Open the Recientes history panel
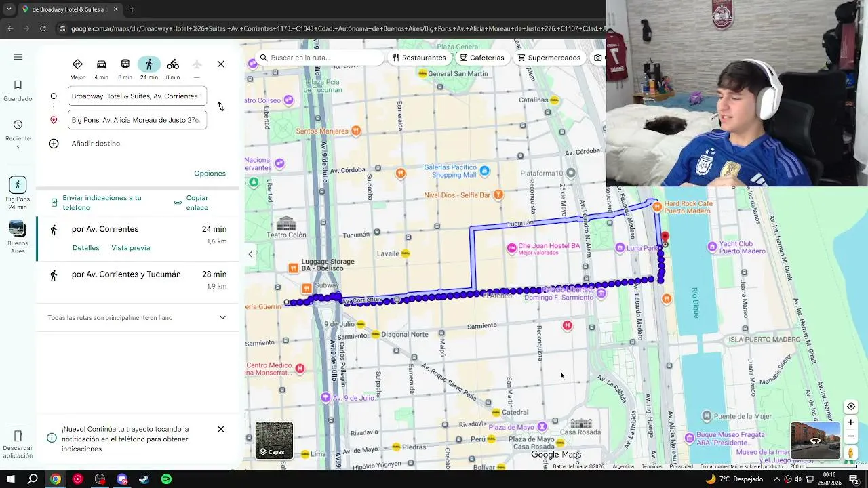The height and width of the screenshot is (488, 868). [x=18, y=134]
